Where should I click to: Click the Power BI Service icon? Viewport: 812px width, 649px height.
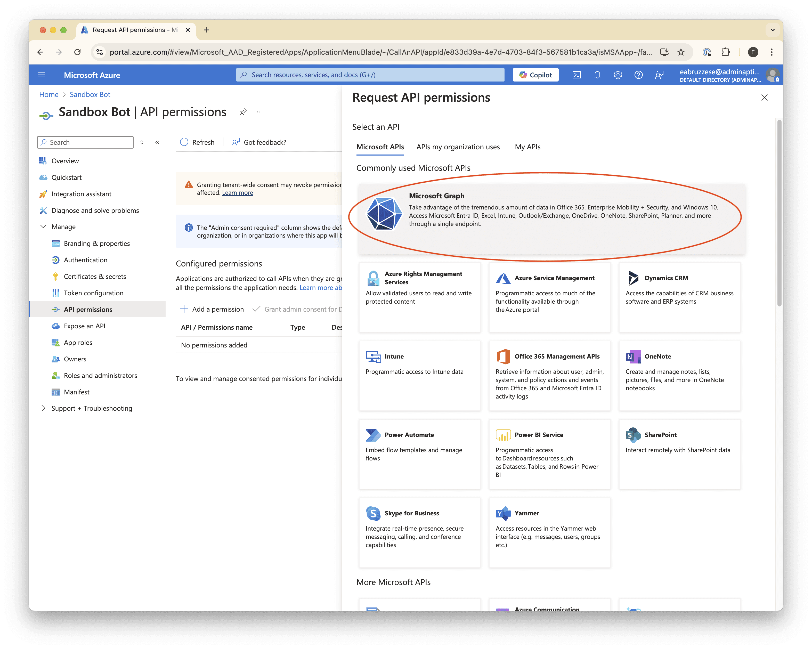click(x=503, y=435)
